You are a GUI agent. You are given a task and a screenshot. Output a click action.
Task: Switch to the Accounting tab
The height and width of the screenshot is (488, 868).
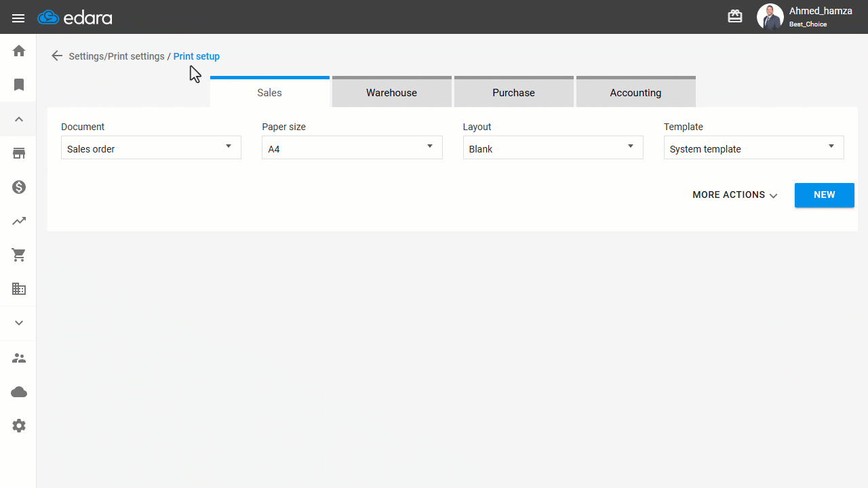point(636,91)
